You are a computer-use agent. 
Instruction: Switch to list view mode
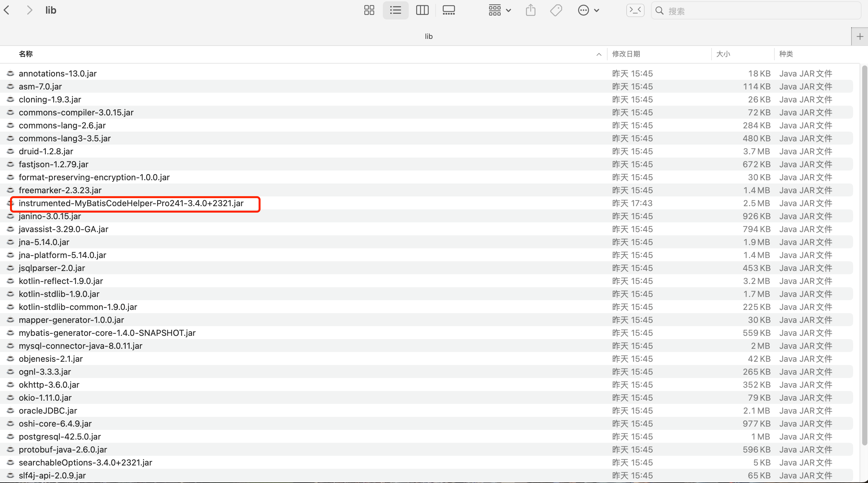395,10
